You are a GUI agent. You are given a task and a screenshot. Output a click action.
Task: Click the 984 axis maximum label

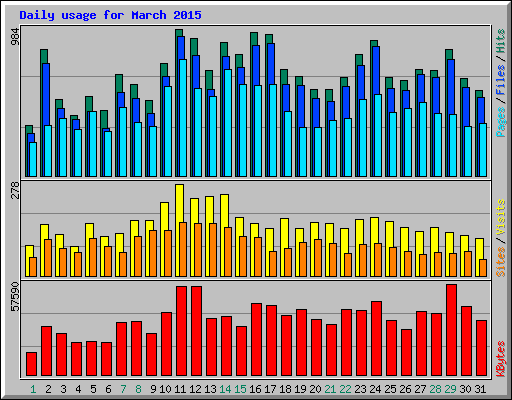(x=15, y=37)
